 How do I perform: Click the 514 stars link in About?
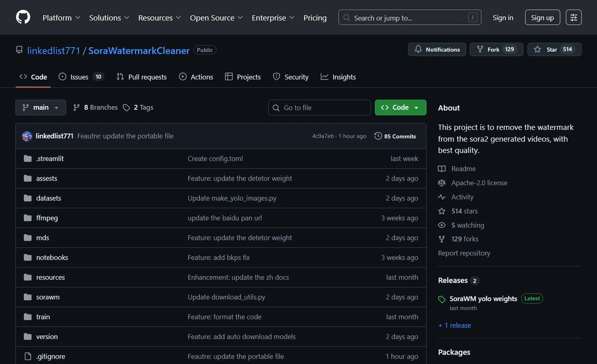458,211
